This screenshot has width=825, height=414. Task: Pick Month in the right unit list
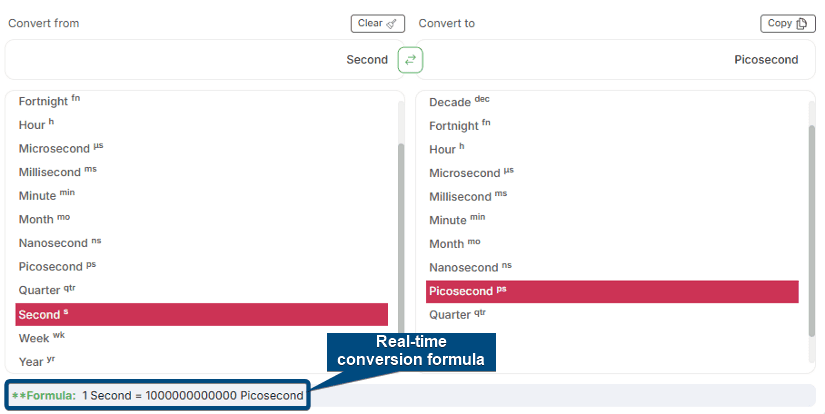click(x=447, y=244)
